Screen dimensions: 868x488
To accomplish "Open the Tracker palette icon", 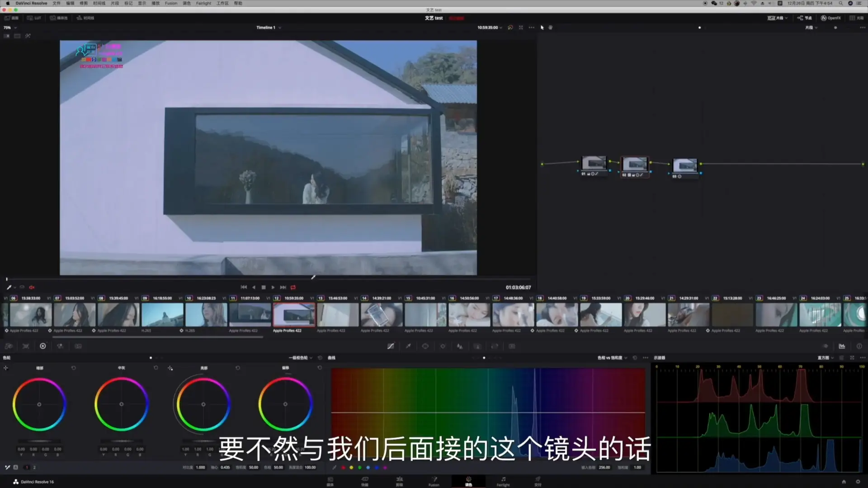I will pos(443,346).
